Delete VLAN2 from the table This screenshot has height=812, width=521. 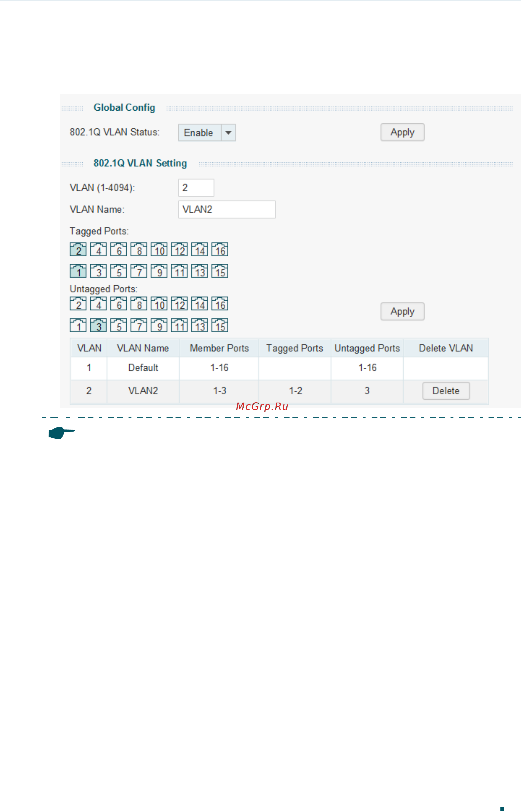point(446,391)
